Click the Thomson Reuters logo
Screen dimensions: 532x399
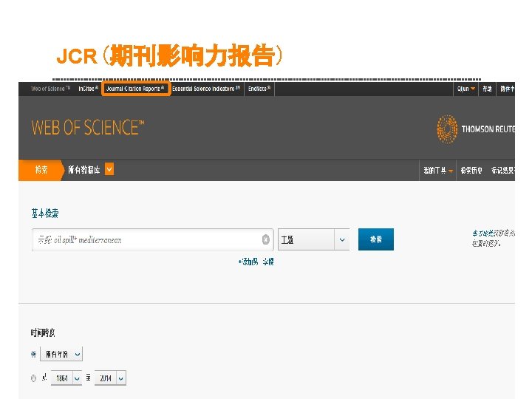pyautogui.click(x=476, y=129)
